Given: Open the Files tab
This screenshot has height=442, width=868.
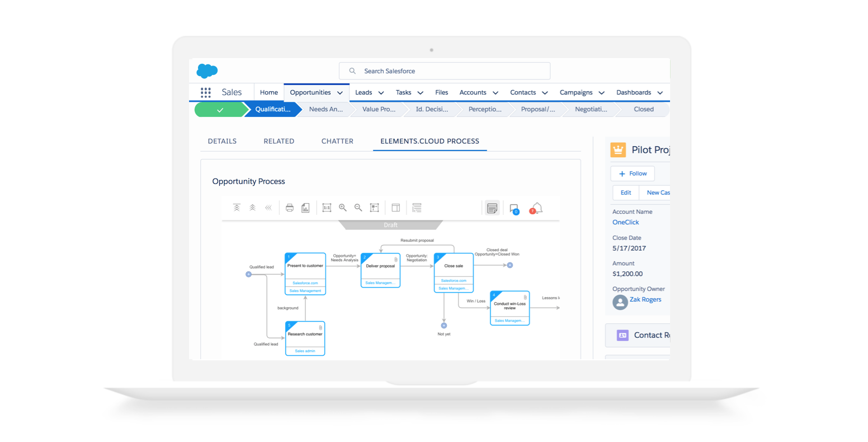Looking at the screenshot, I should (441, 92).
